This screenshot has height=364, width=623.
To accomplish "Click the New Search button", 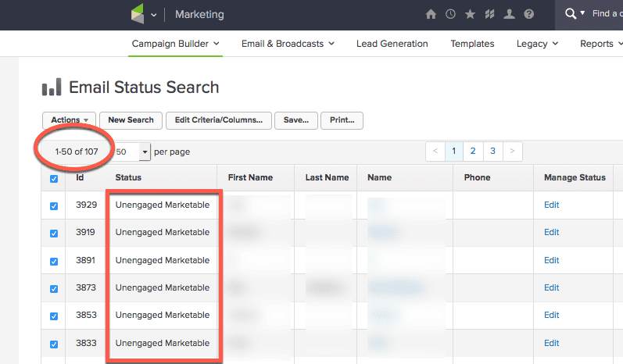I will 131,120.
